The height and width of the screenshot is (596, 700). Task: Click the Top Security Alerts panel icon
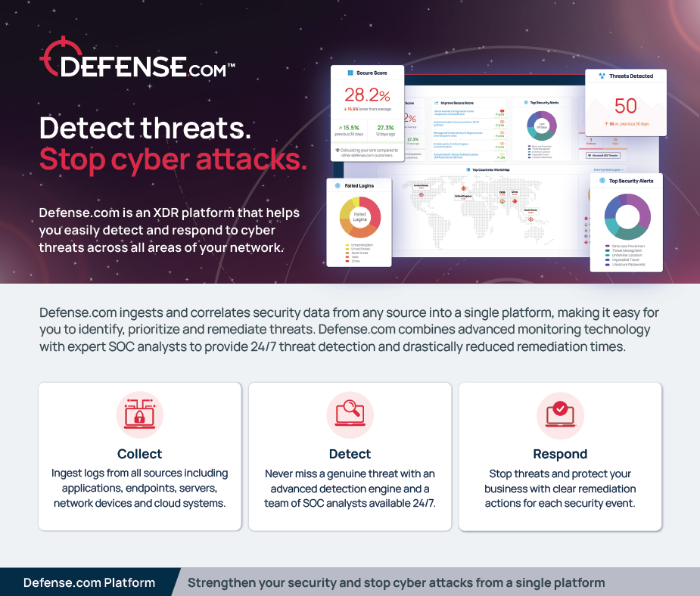602,181
